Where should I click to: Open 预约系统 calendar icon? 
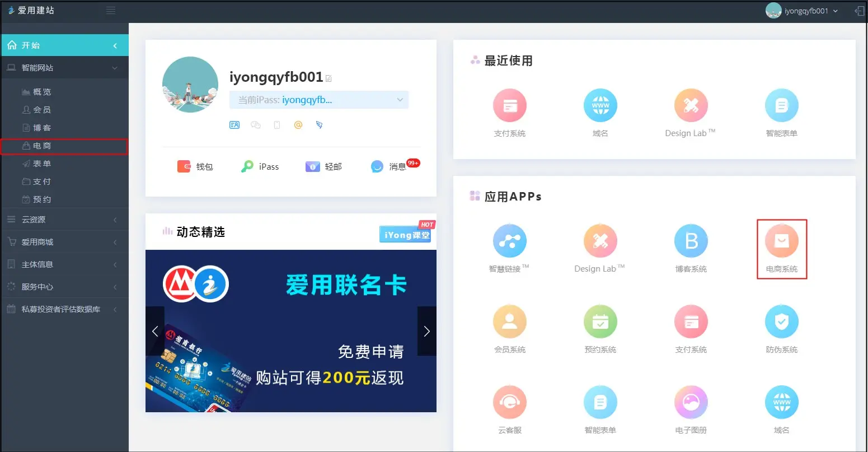(x=600, y=322)
